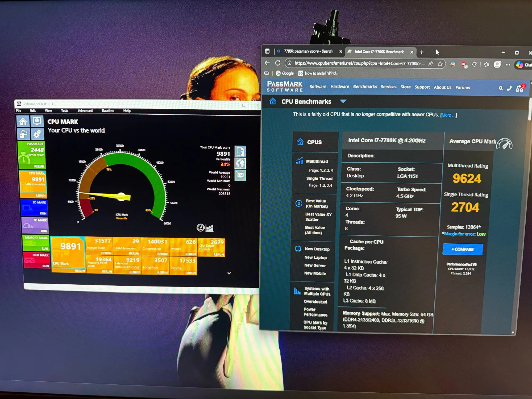Bookmark page with star icon
Viewport: 532px width, 399px height.
[440, 64]
